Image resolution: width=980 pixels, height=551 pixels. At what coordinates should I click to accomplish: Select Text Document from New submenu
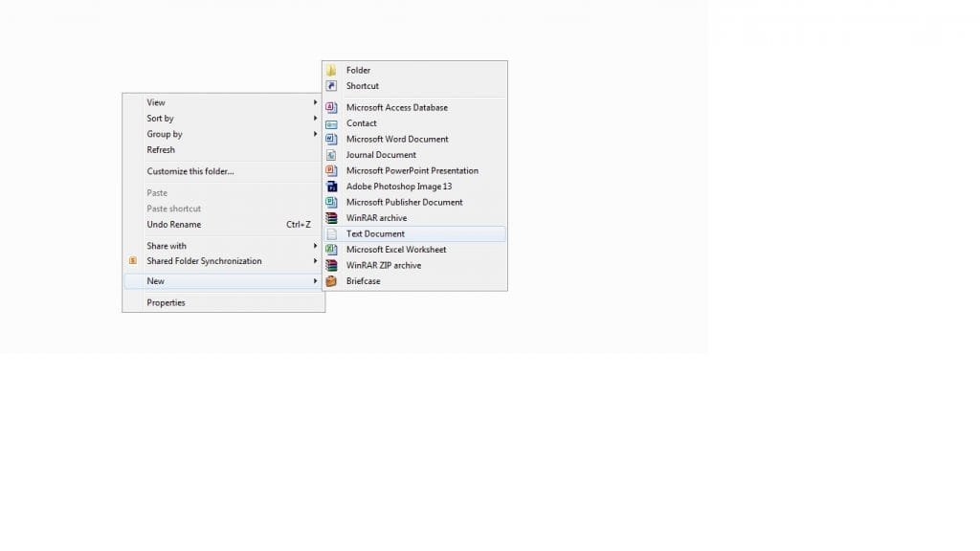pos(375,233)
